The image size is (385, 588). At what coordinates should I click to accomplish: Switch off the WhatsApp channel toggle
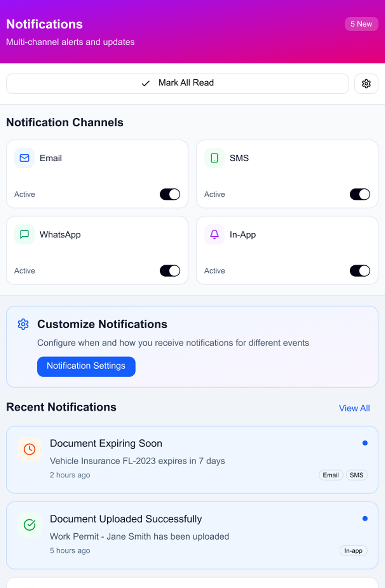[x=170, y=271]
